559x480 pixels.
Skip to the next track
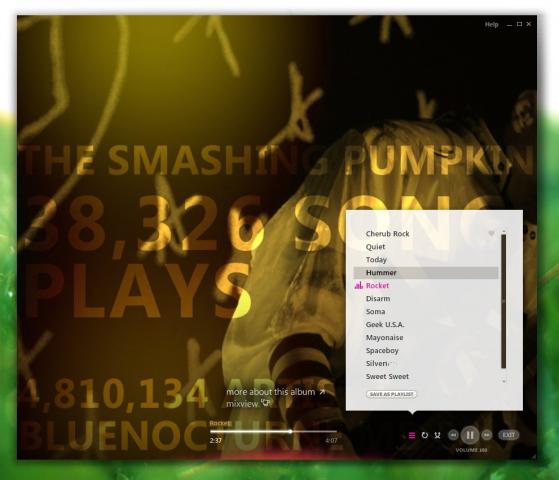(487, 435)
